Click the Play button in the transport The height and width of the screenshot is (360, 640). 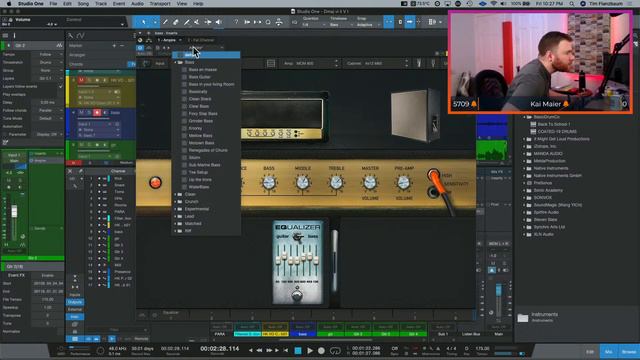(310, 350)
